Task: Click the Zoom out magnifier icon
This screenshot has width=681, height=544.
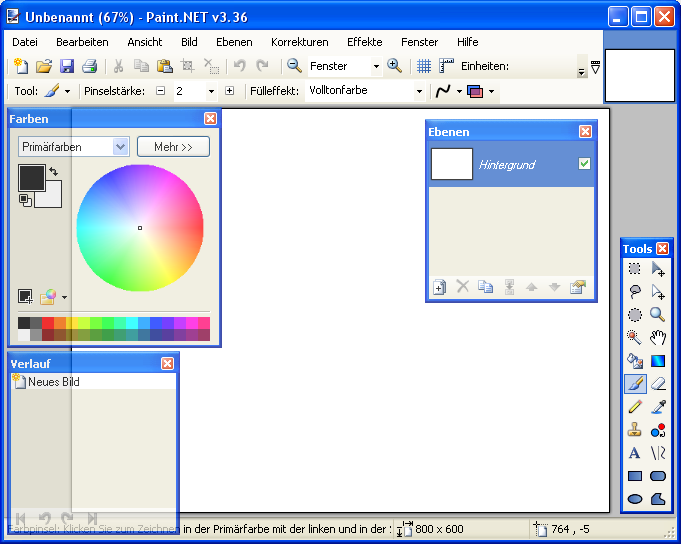Action: 294,66
